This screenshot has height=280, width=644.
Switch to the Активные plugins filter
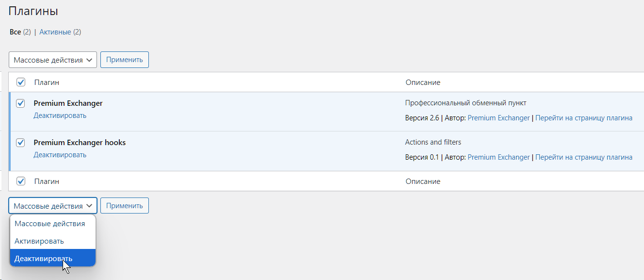[55, 32]
